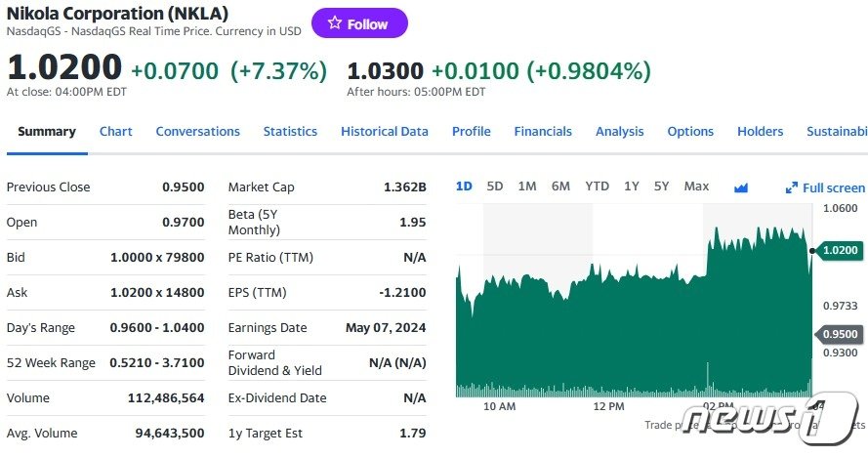868x457 pixels.
Task: Select the 1D chart range
Action: pos(464,187)
